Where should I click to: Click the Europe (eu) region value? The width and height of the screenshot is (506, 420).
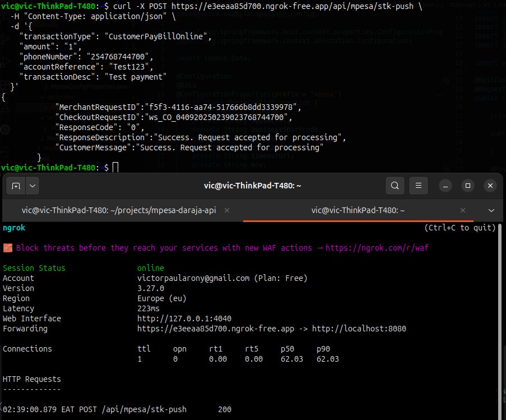pos(162,298)
